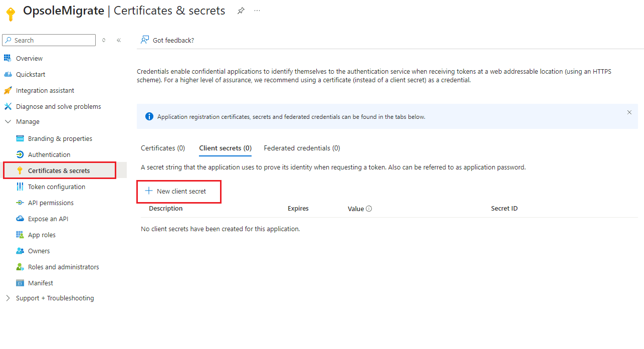644x349 pixels.
Task: Open API permissions in sidebar
Action: (x=51, y=203)
